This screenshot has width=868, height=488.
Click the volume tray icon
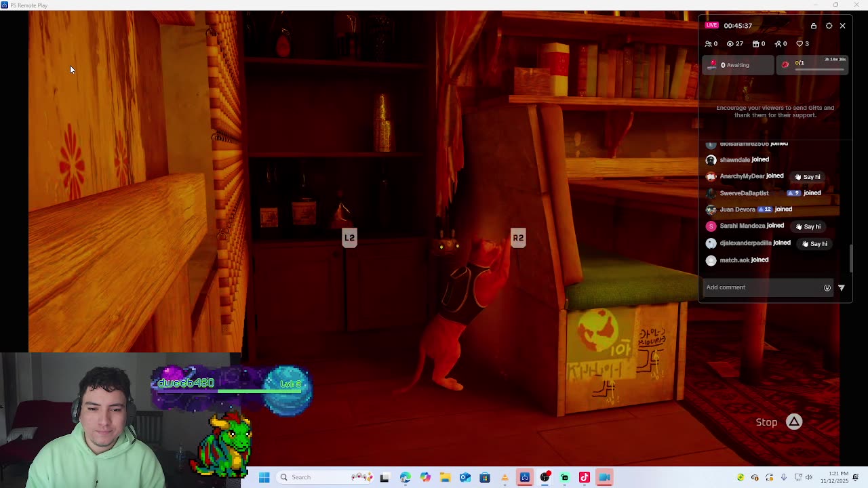(808, 477)
